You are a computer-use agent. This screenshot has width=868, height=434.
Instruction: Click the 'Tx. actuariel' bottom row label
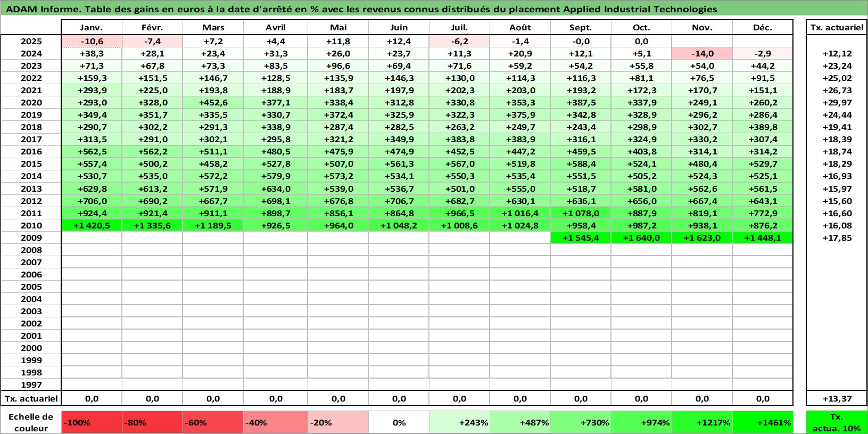[31, 398]
